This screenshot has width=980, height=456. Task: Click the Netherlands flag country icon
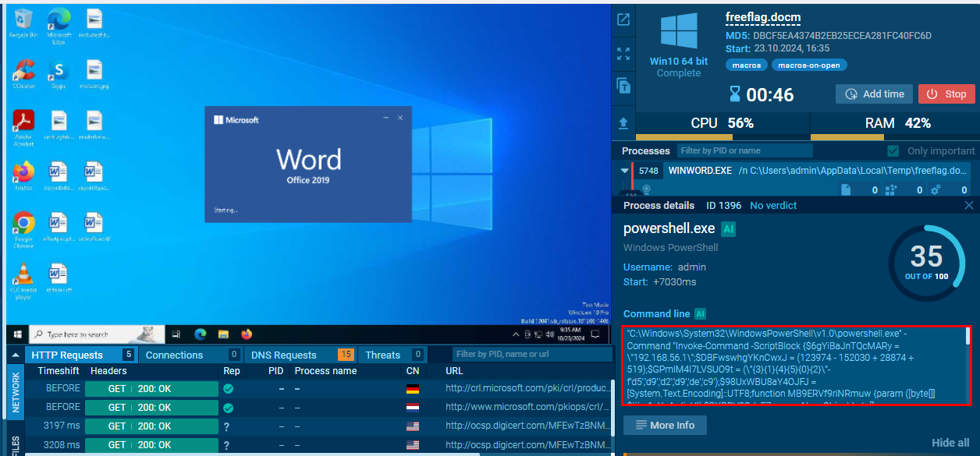coord(413,407)
